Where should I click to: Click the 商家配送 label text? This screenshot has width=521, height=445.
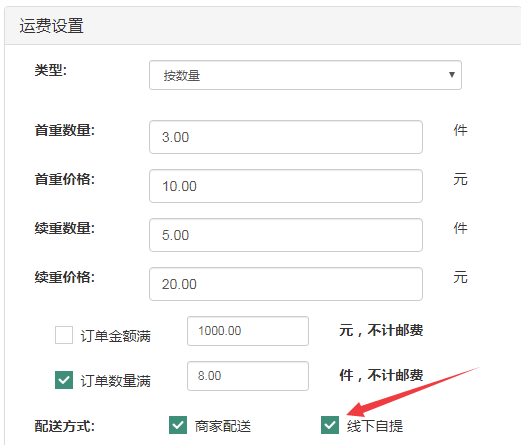pos(223,426)
